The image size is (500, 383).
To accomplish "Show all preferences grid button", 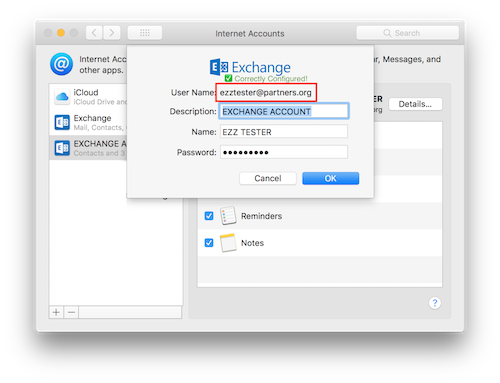I will [x=145, y=33].
